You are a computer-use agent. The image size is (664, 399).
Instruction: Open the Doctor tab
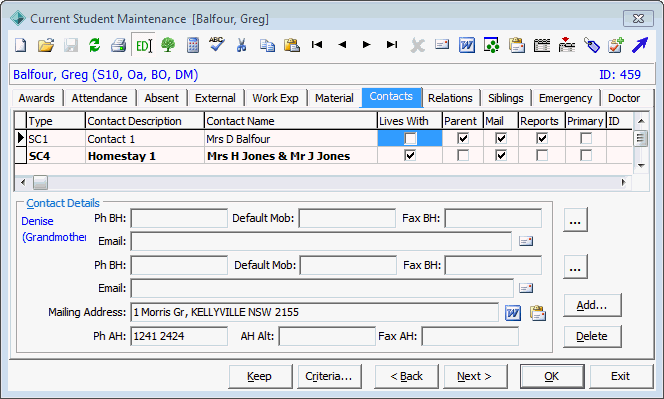click(x=624, y=98)
